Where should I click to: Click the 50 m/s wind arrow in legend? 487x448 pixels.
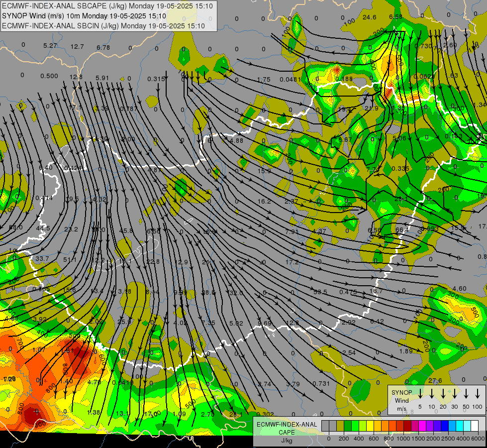pyautogui.click(x=466, y=394)
